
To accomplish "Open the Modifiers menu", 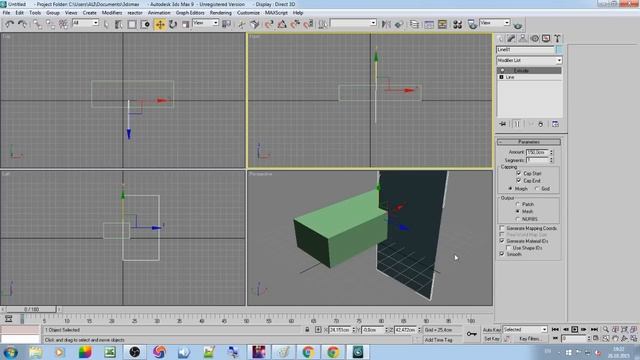I will [x=112, y=13].
